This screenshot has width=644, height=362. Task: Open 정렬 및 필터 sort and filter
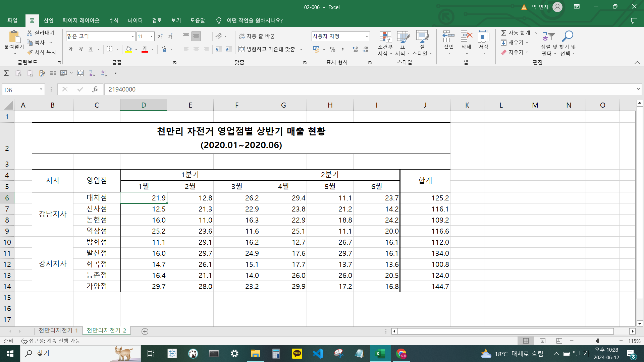(x=549, y=43)
